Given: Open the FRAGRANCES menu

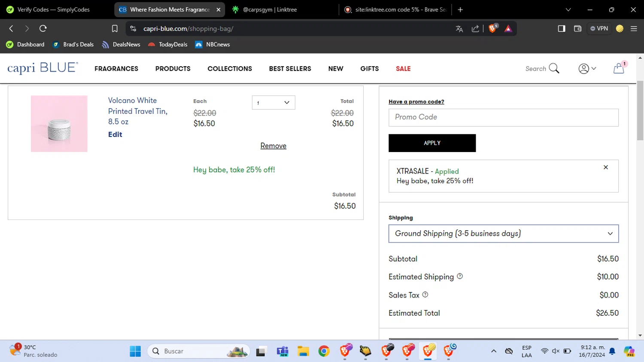Looking at the screenshot, I should click(x=116, y=69).
